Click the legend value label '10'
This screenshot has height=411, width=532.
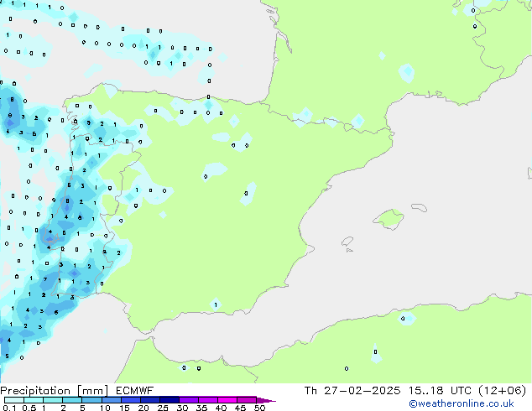coord(105,408)
